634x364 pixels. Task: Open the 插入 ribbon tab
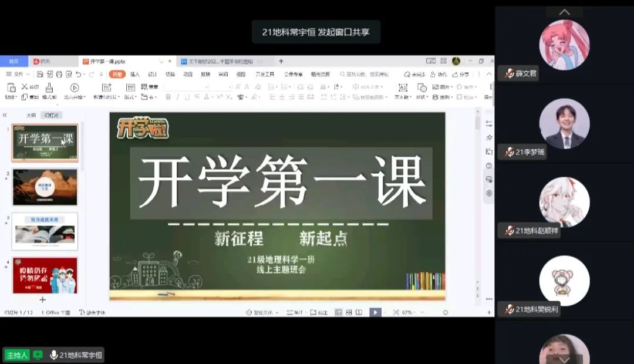135,75
